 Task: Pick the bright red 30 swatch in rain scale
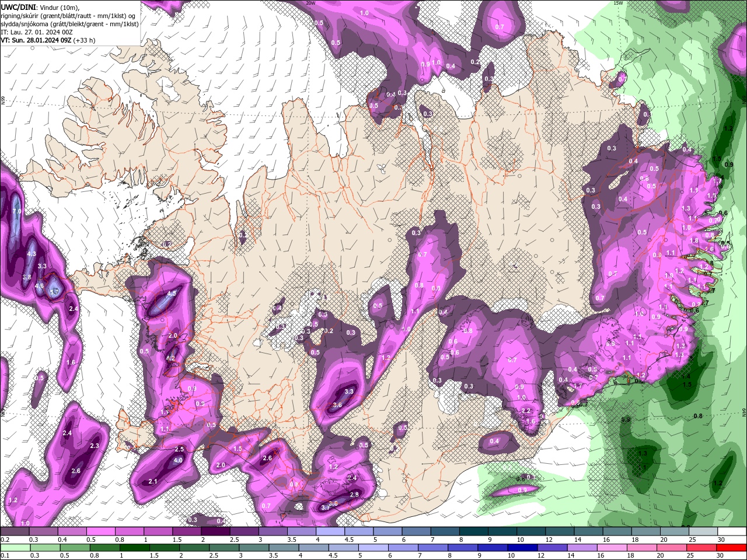coord(732,548)
